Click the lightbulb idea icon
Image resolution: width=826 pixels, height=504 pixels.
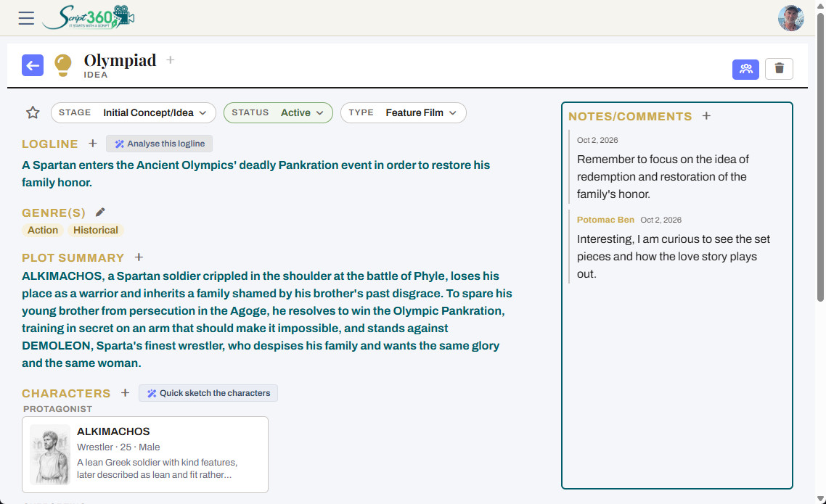coord(63,66)
